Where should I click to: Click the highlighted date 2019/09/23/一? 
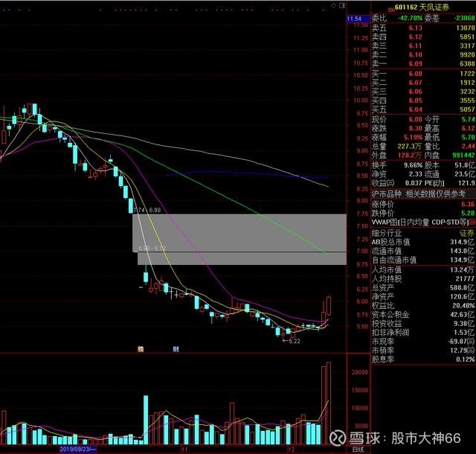pos(77,449)
